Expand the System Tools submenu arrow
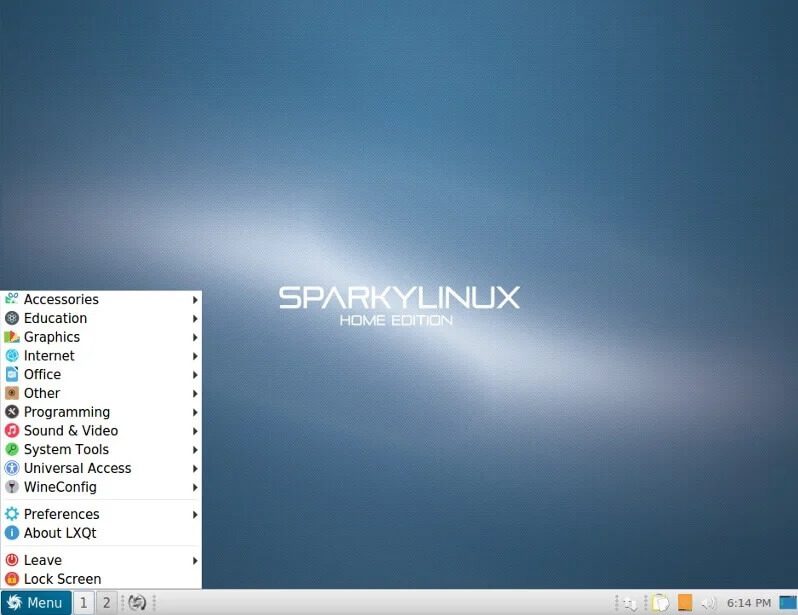The width and height of the screenshot is (798, 615). [195, 450]
